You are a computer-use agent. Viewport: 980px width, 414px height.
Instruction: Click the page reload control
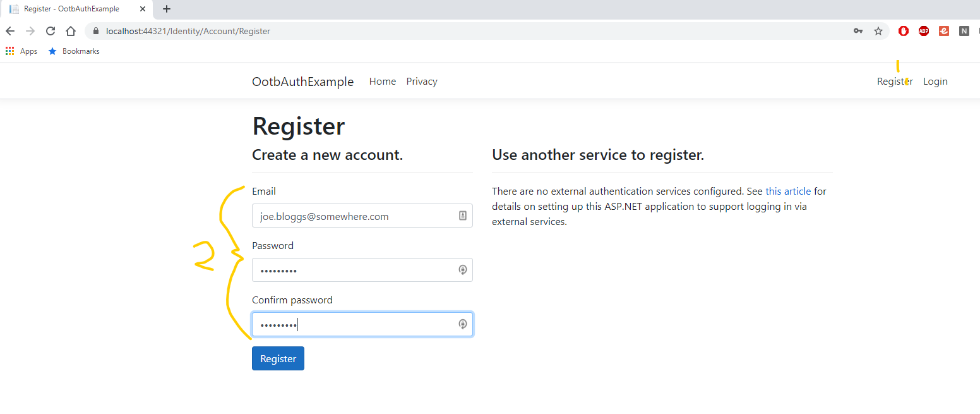tap(50, 30)
